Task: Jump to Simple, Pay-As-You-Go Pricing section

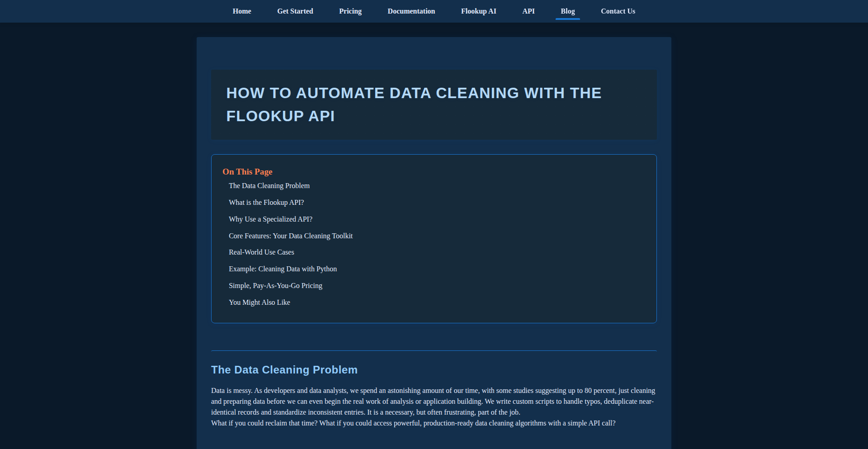Action: tap(275, 286)
